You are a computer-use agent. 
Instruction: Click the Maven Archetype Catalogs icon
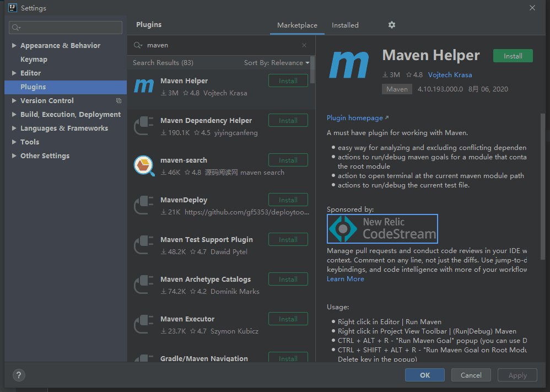point(144,284)
